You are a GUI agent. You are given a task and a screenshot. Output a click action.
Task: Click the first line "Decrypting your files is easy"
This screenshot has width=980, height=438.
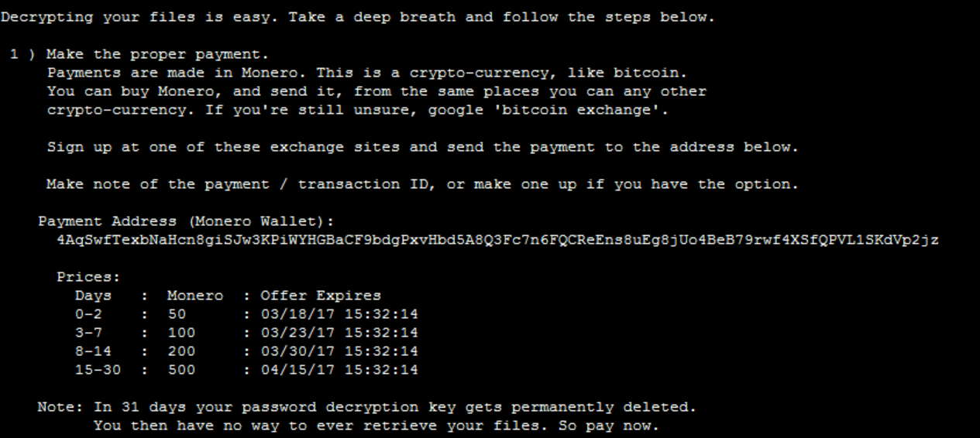pos(357,17)
